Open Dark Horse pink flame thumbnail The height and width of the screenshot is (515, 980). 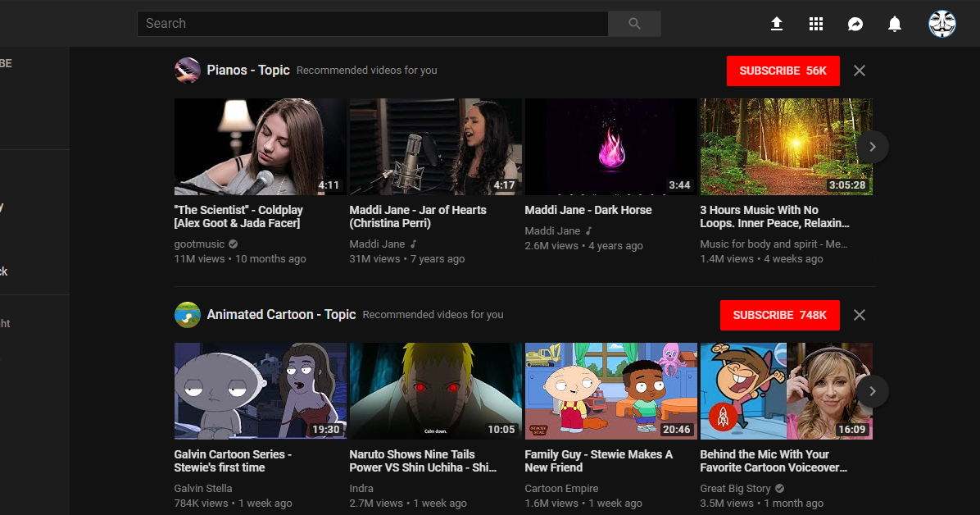tap(610, 147)
